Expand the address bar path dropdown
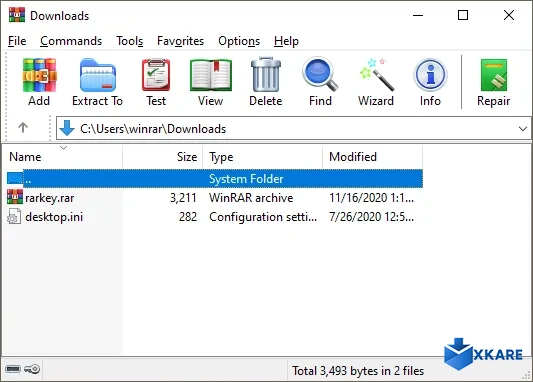Image resolution: width=533 pixels, height=382 pixels. [x=523, y=129]
